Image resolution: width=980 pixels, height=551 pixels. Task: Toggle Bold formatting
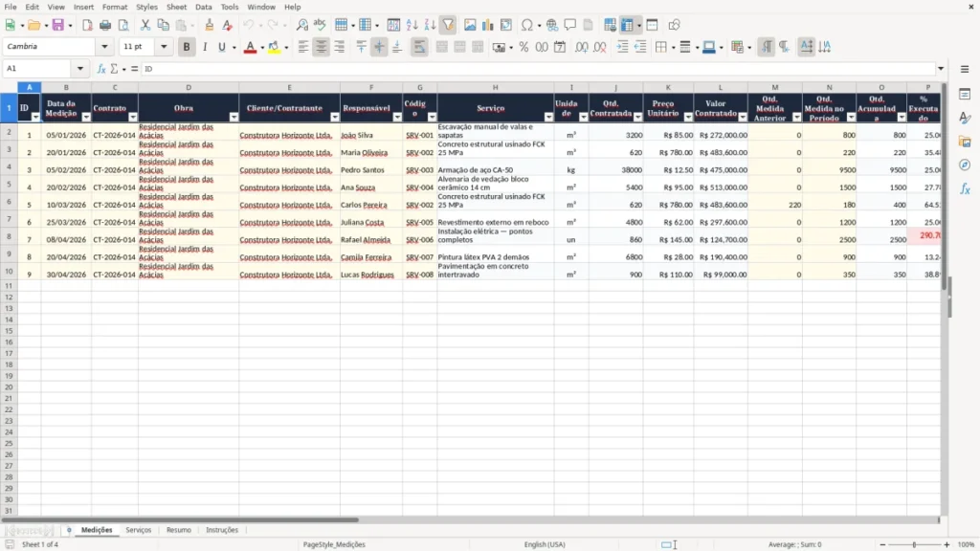click(x=187, y=47)
